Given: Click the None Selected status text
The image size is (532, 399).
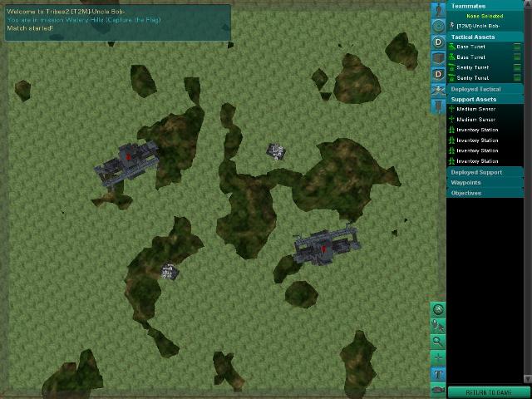Looking at the screenshot, I should (x=485, y=16).
